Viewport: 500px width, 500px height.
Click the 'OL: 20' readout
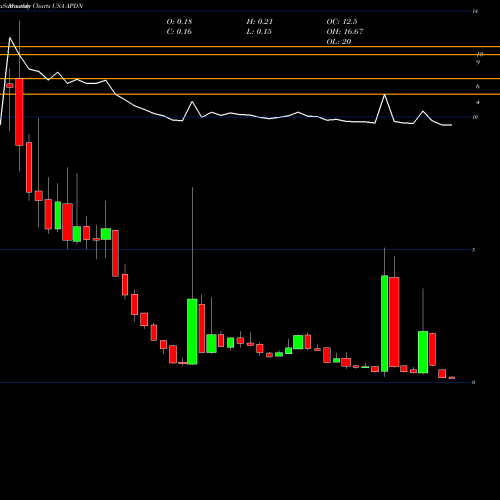tap(339, 41)
